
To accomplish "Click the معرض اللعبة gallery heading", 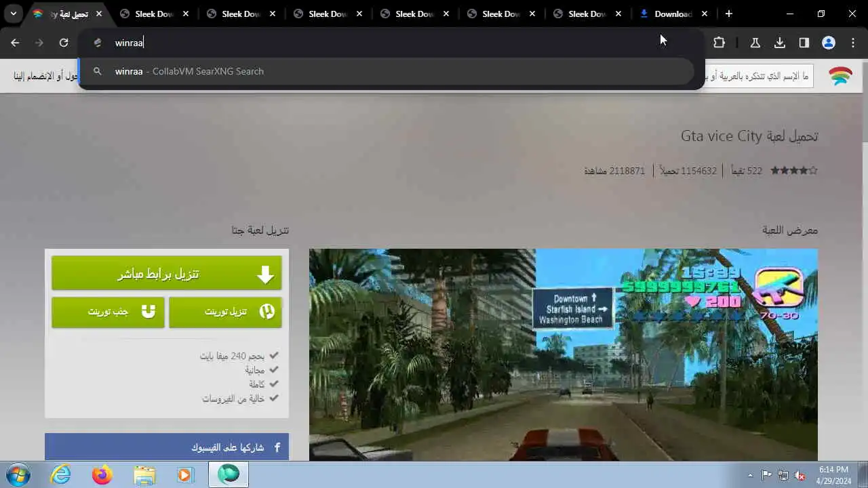I will pos(790,230).
